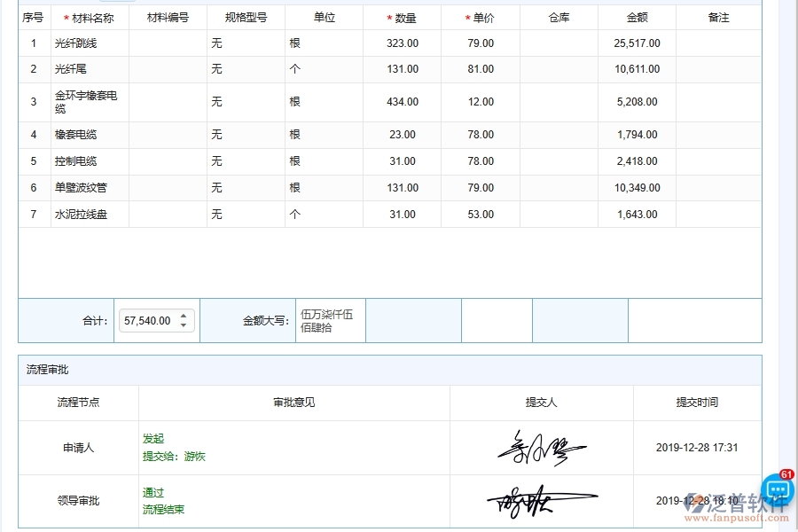Image resolution: width=798 pixels, height=532 pixels.
Task: Decrement 合计 value with down stepper arrow
Action: pyautogui.click(x=184, y=325)
